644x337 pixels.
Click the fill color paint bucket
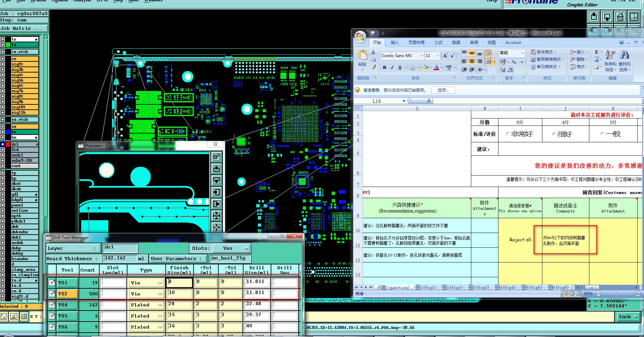(425, 67)
